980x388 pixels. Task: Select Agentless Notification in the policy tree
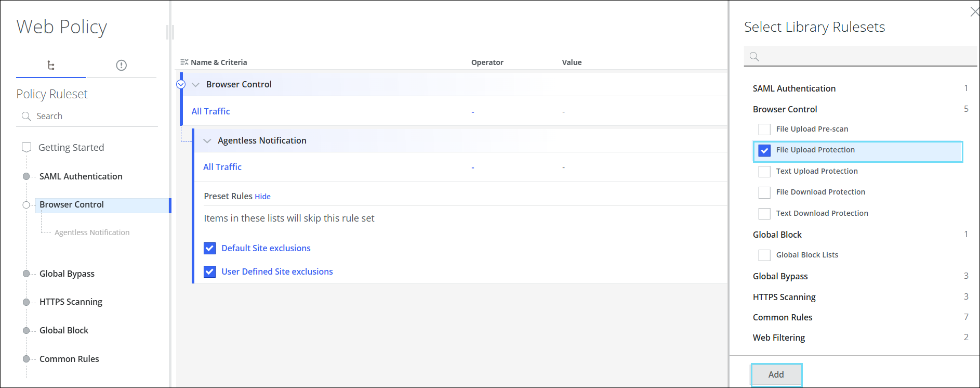92,232
